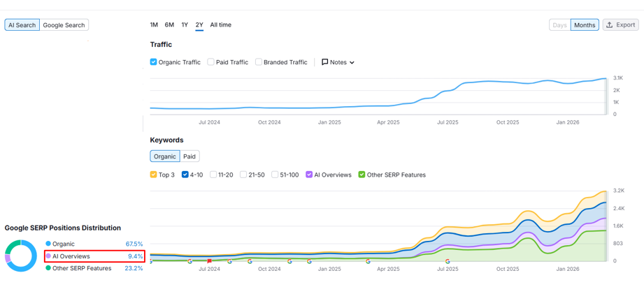Click the Google update icon near Jul 2025
Image resolution: width=644 pixels, height=287 pixels.
[x=448, y=261]
